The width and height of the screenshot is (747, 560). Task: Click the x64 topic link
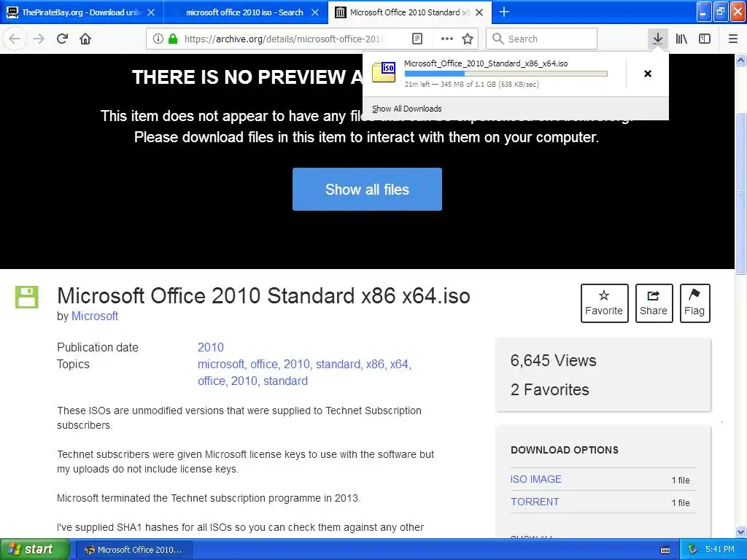[x=400, y=365]
